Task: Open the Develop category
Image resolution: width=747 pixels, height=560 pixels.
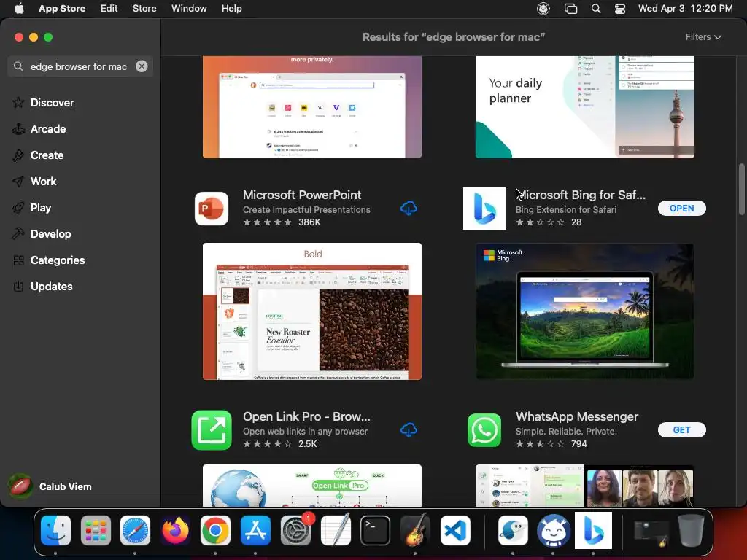Action: pyautogui.click(x=50, y=234)
